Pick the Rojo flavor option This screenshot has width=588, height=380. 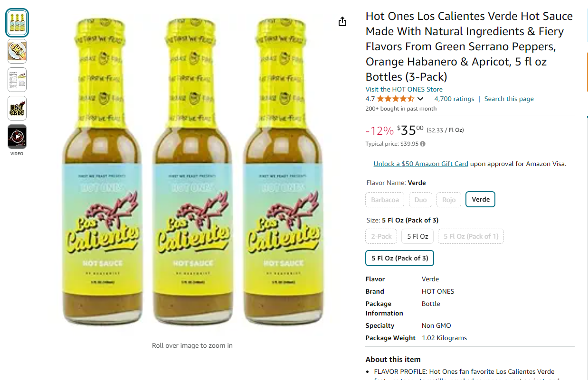[449, 200]
